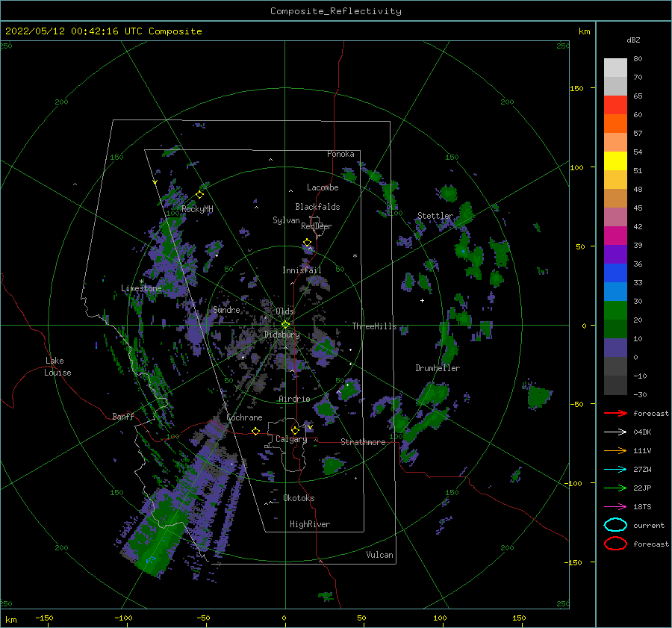Click the Didsbury label
The width and height of the screenshot is (672, 628).
282,335
